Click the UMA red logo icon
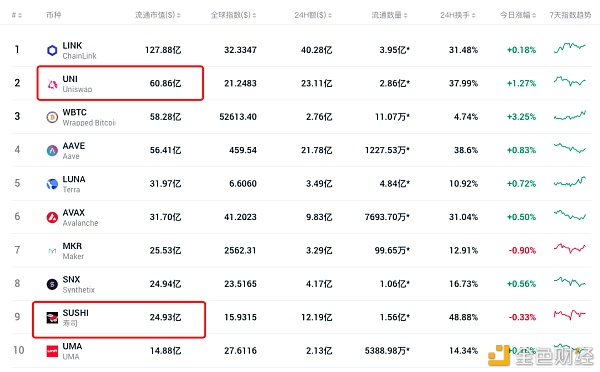 point(52,351)
